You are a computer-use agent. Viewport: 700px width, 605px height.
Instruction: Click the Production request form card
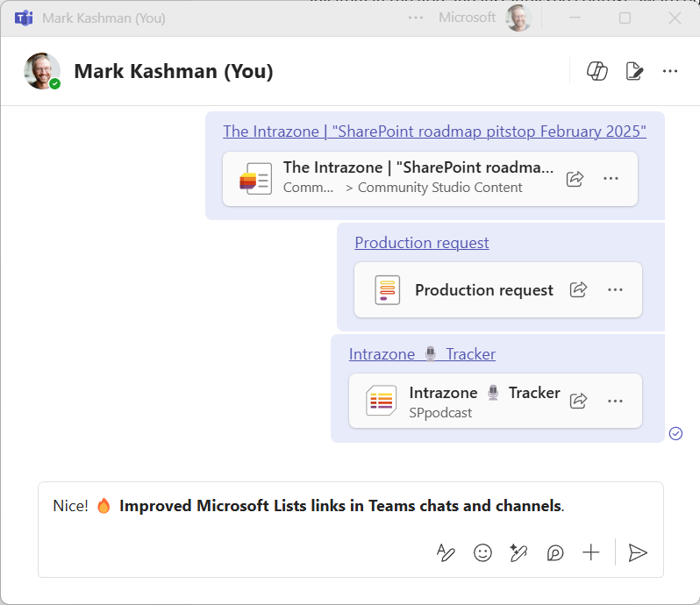(x=497, y=290)
